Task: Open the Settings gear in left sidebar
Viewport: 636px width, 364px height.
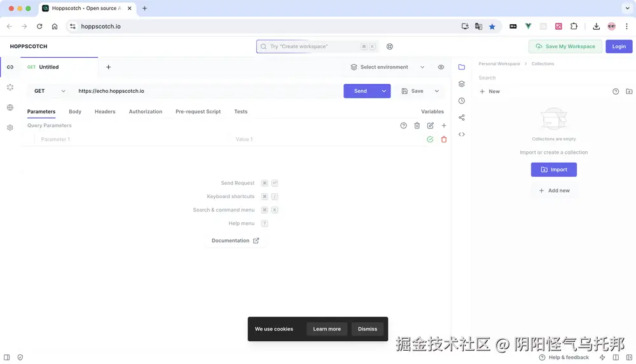Action: pyautogui.click(x=10, y=128)
